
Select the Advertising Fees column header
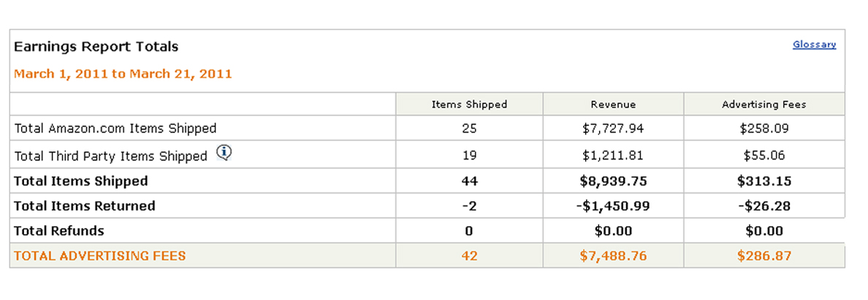(764, 105)
